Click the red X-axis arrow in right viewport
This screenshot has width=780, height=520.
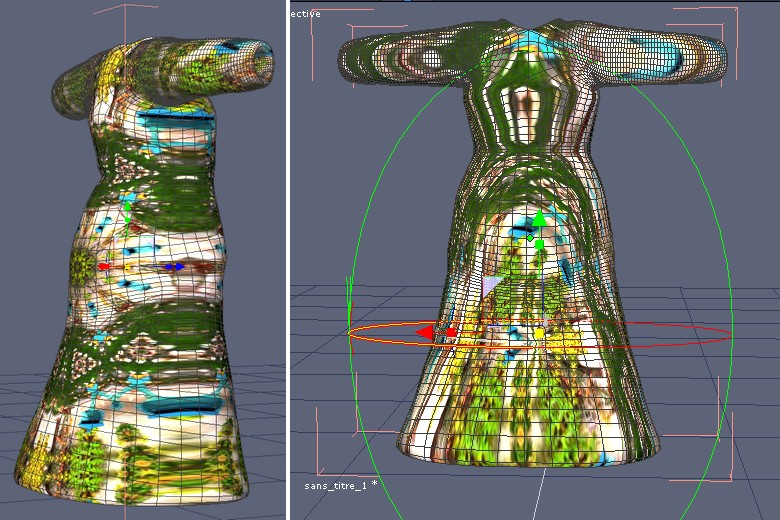point(424,332)
